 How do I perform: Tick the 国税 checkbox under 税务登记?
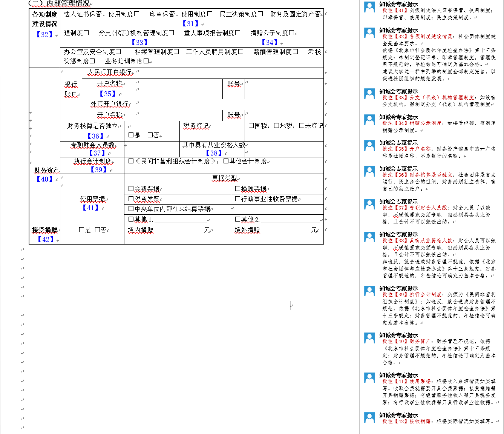pos(251,126)
